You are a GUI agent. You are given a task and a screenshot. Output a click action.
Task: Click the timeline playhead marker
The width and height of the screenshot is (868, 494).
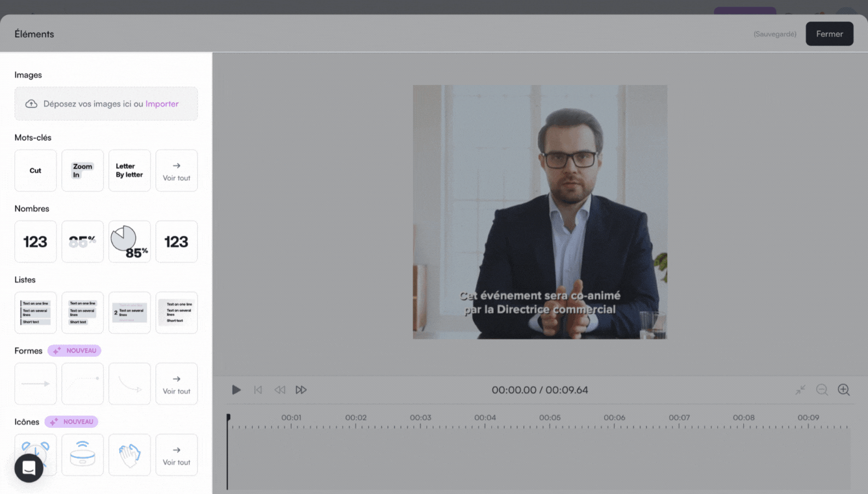tap(228, 417)
